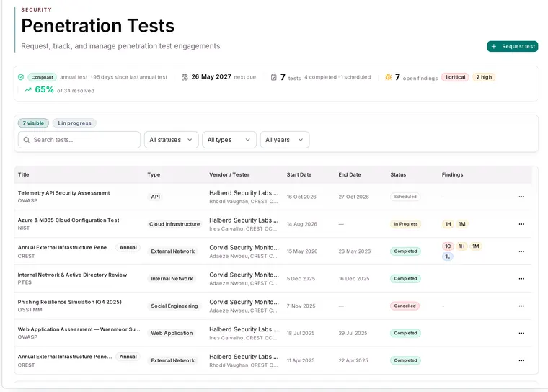Click the 26 May 2027 next due date
548x392 pixels.
click(x=211, y=76)
